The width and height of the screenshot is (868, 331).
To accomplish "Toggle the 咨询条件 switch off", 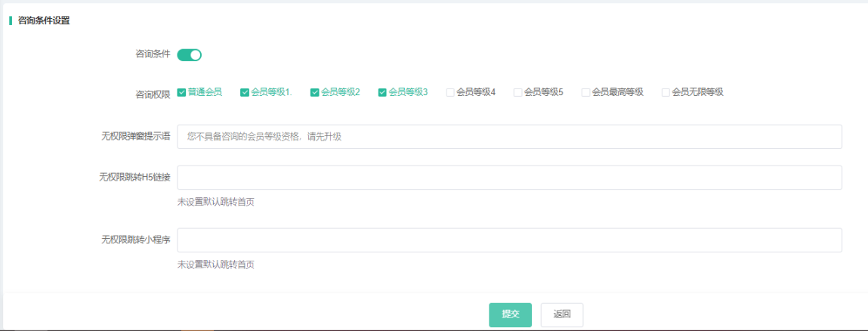I will (x=189, y=54).
